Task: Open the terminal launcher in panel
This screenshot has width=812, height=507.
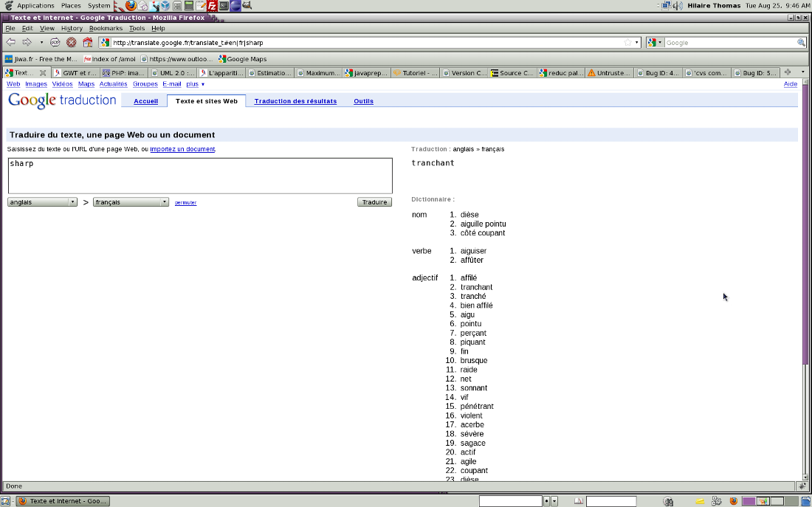Action: click(224, 6)
